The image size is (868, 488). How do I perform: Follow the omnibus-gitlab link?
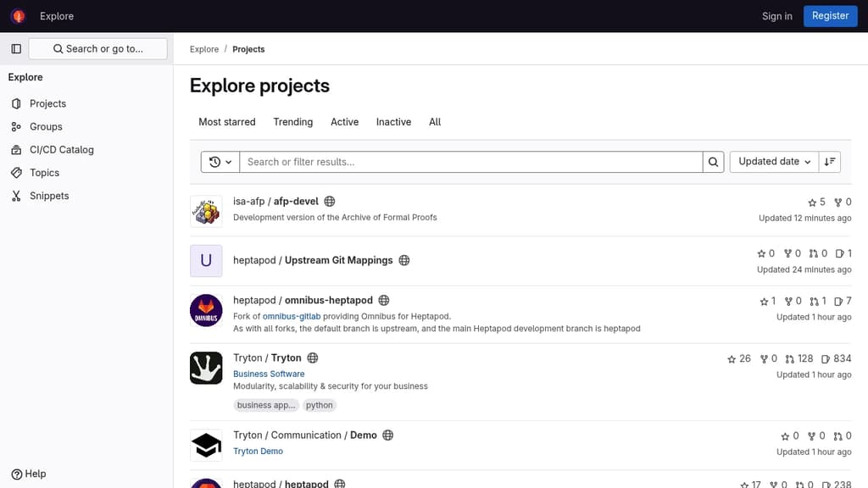pos(292,317)
